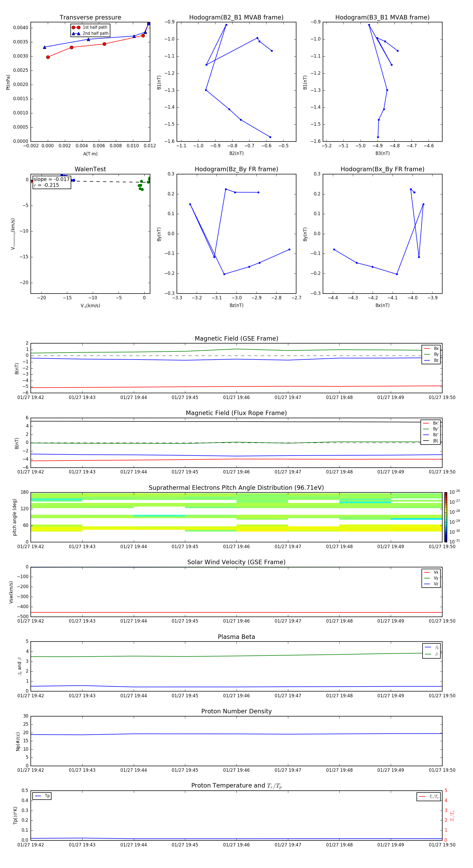Select the red Te/Tp right-axis label

(452, 815)
